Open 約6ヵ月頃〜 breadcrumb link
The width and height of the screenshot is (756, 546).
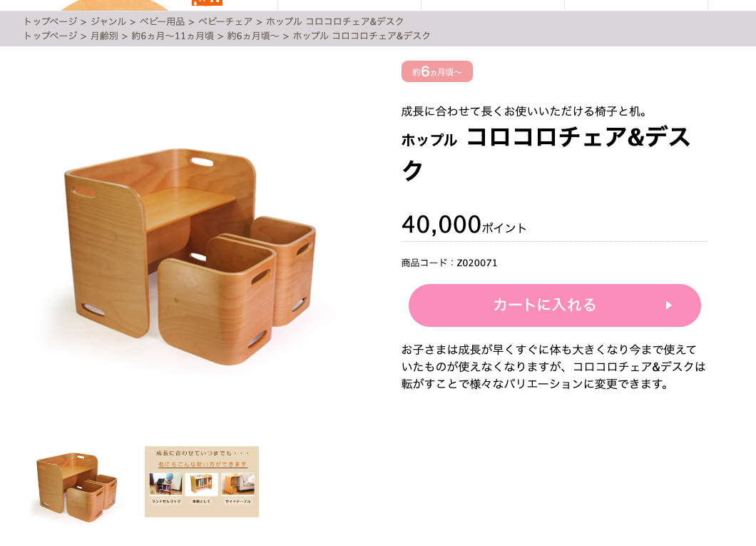[253, 36]
